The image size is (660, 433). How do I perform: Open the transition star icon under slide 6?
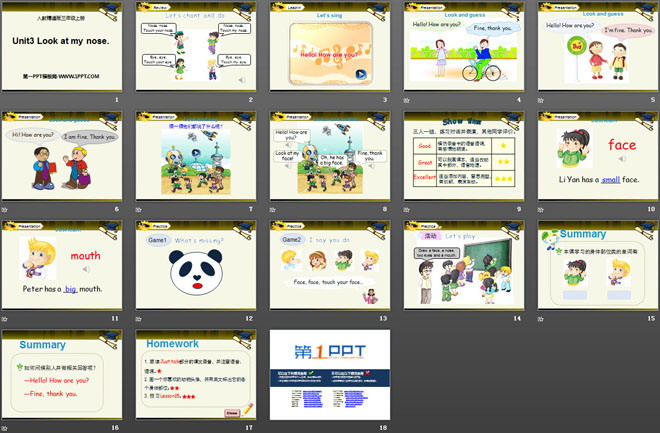tap(4, 210)
